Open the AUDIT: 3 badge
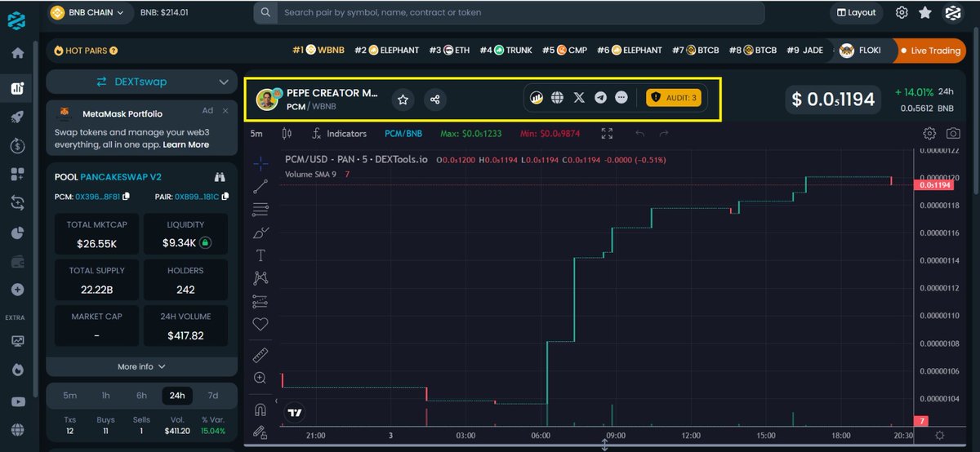Screen dimensions: 980x452 pos(674,98)
